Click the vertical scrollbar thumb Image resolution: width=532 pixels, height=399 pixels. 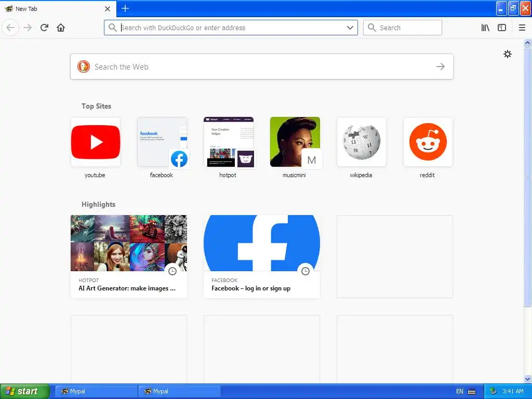(x=528, y=177)
